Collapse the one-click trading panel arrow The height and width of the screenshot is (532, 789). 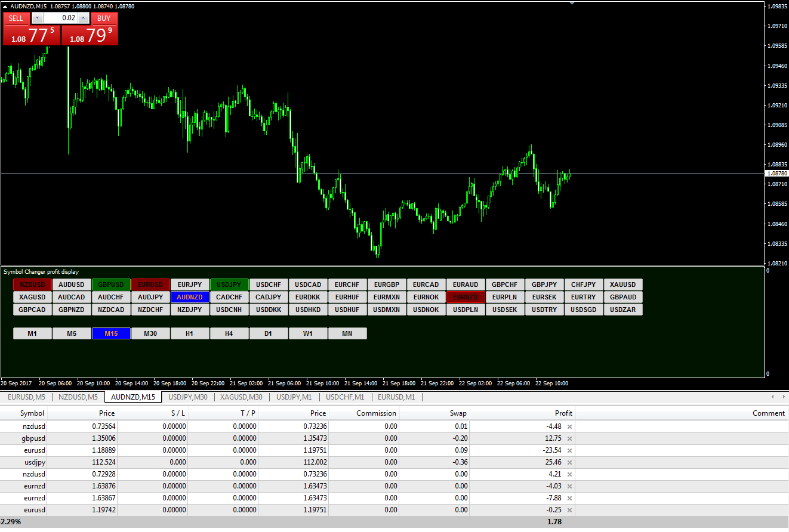[x=6, y=6]
